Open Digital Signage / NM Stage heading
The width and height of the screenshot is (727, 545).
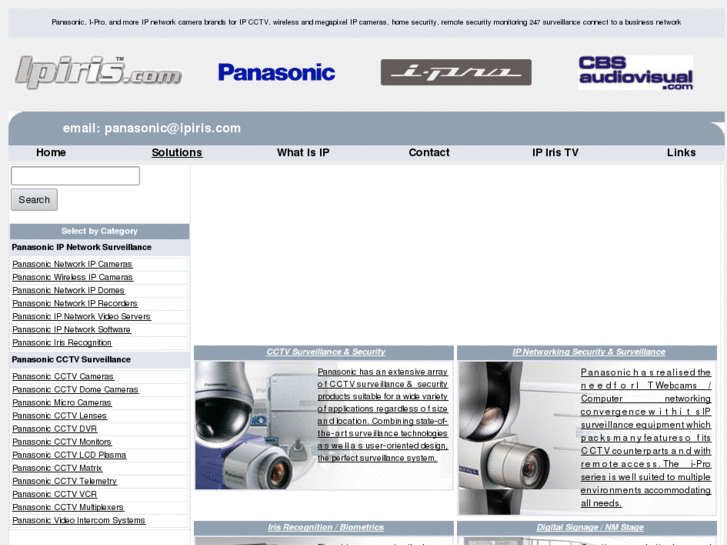point(590,527)
